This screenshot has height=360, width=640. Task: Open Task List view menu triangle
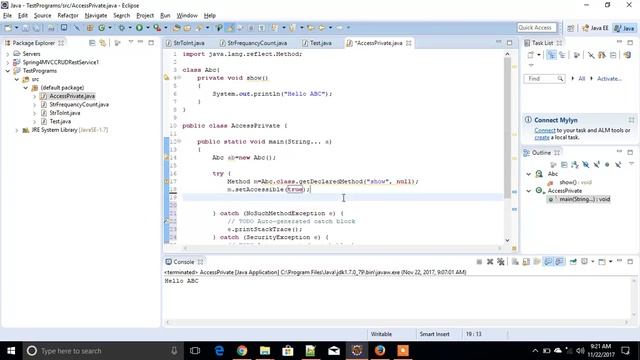(531, 65)
